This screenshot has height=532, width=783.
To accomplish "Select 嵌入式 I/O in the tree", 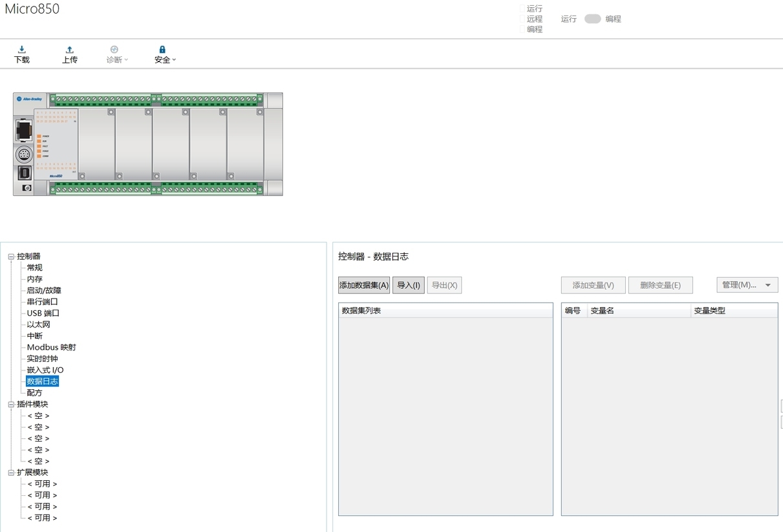I will pos(45,370).
